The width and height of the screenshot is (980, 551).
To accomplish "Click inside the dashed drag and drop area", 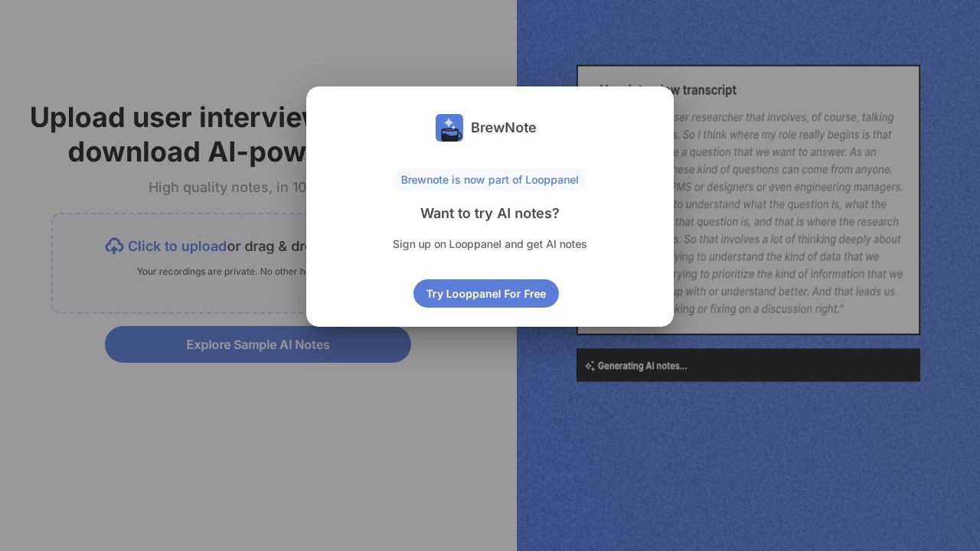I will click(176, 295).
